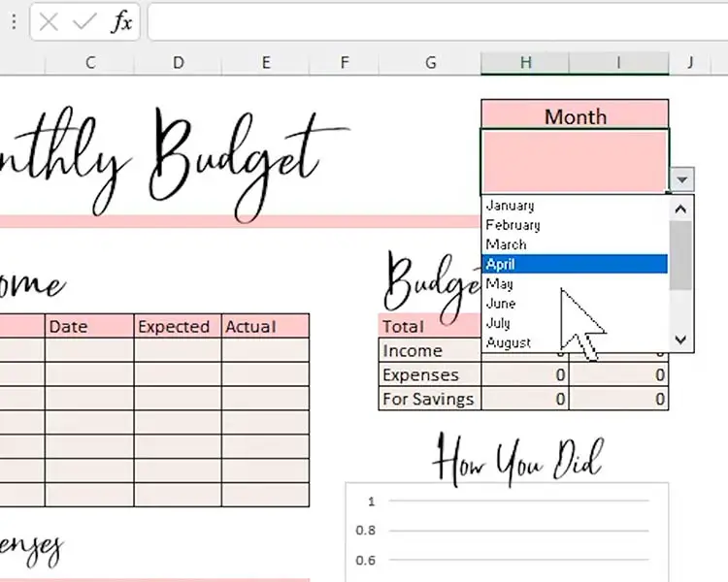Select column G header

[x=430, y=63]
